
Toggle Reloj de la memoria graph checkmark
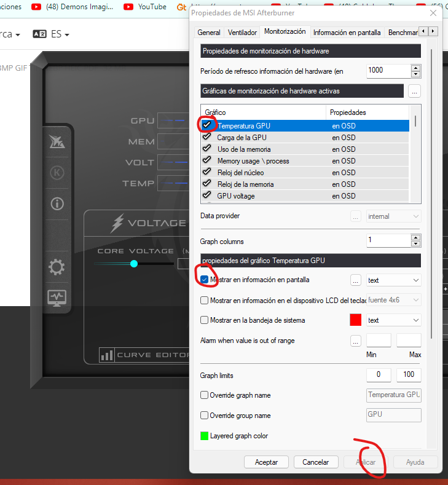207,183
